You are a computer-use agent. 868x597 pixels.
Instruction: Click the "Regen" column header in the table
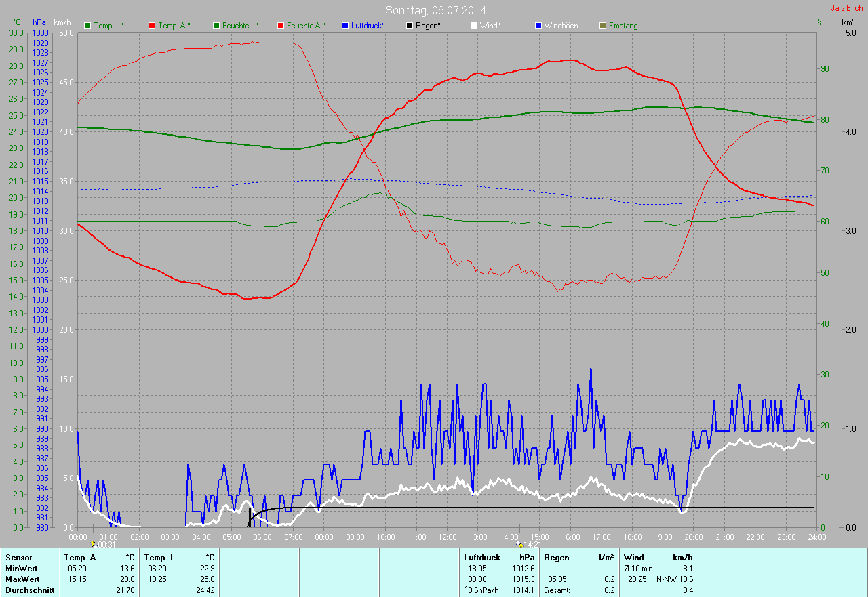coord(555,558)
